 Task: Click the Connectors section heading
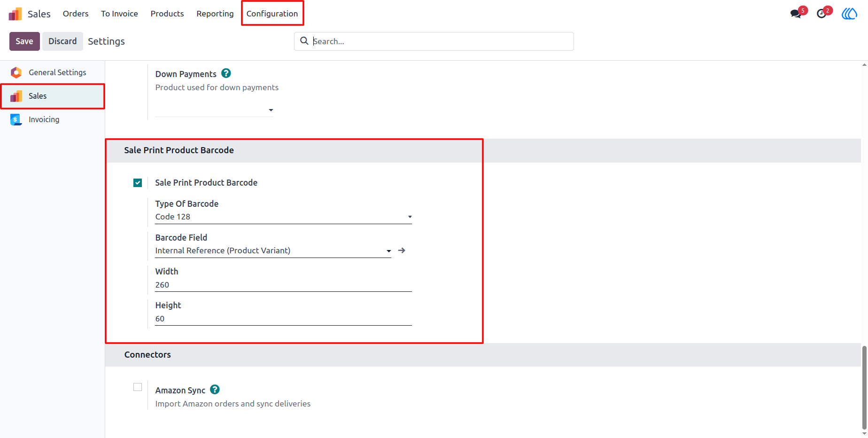[x=147, y=355]
